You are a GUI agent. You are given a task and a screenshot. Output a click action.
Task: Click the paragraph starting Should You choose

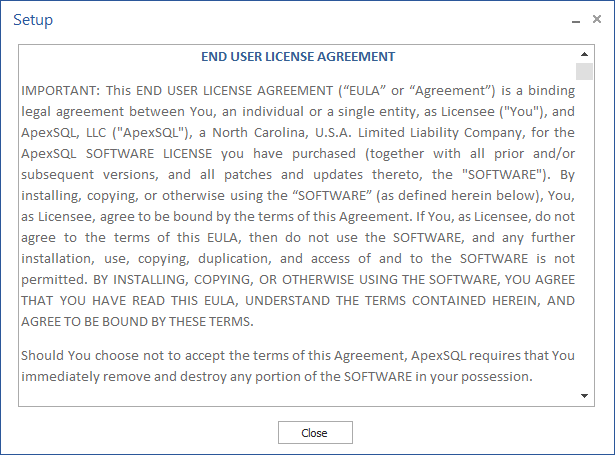point(298,366)
